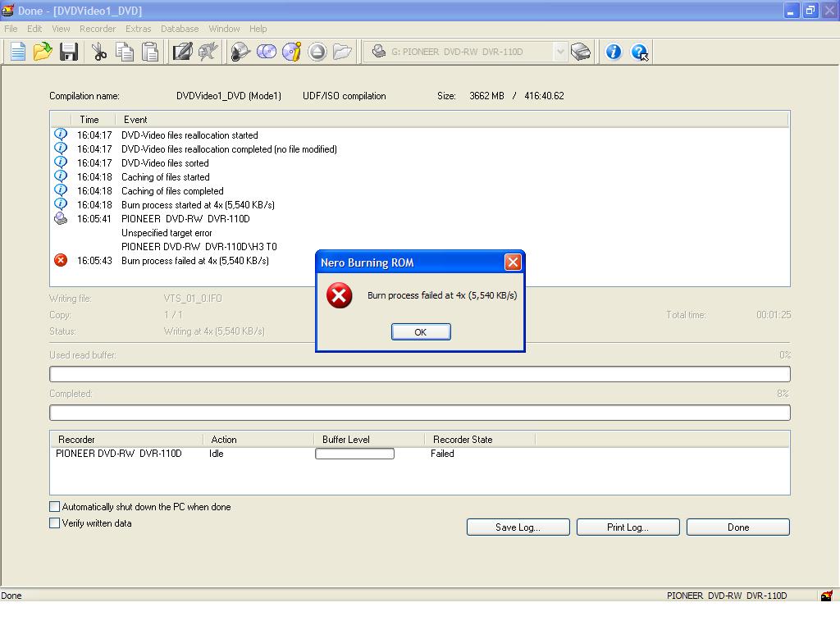Screen dimensions: 840x630
Task: Click the Cut scissors icon
Action: coord(99,52)
